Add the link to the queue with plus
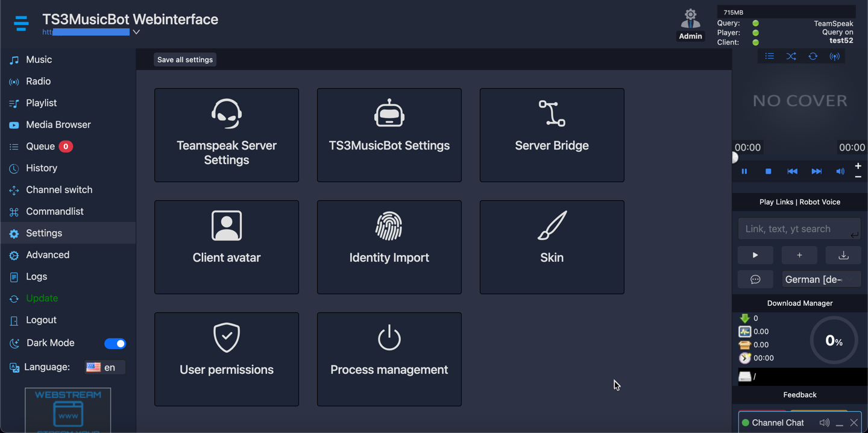Image resolution: width=868 pixels, height=433 pixels. coord(799,255)
